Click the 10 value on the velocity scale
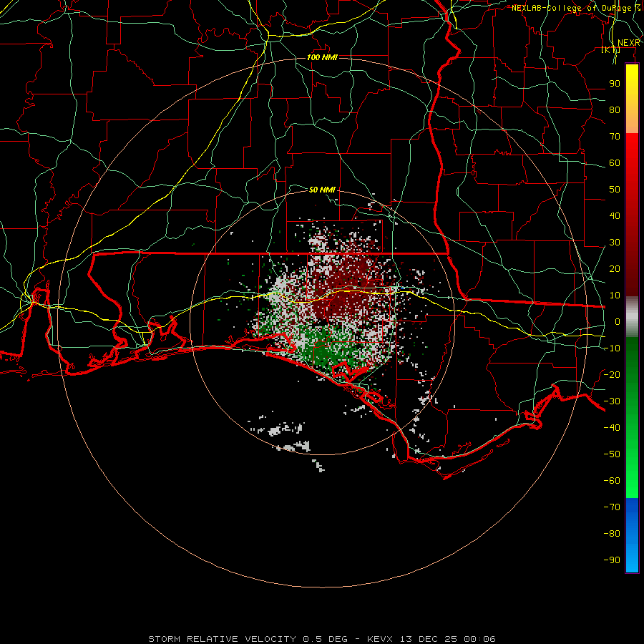Viewport: 644px width, 644px height. (615, 296)
